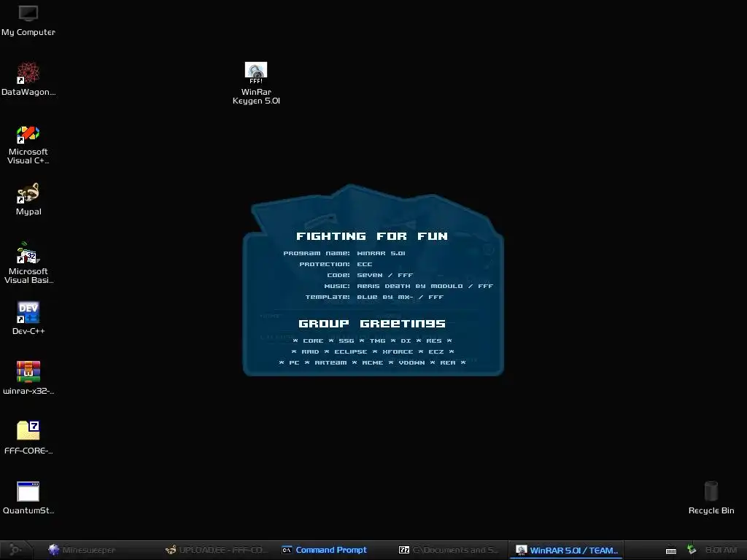Click the 'BLUE BY MX- / FFF' template text

[400, 297]
